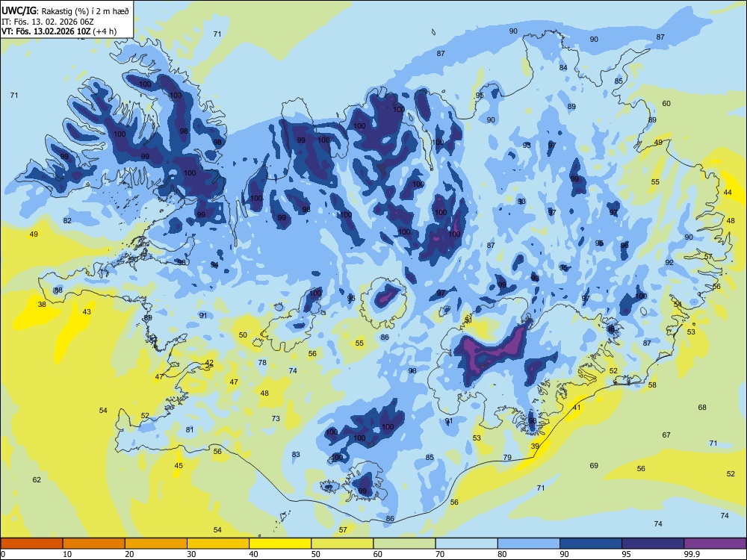
Task: Click the '20' scale label under the legend
Action: pos(129,554)
